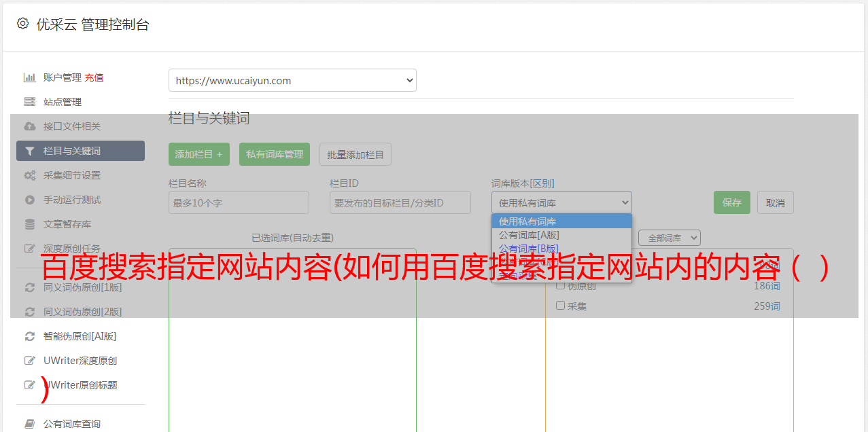Select 公有词库[B版] option in the list

point(561,248)
